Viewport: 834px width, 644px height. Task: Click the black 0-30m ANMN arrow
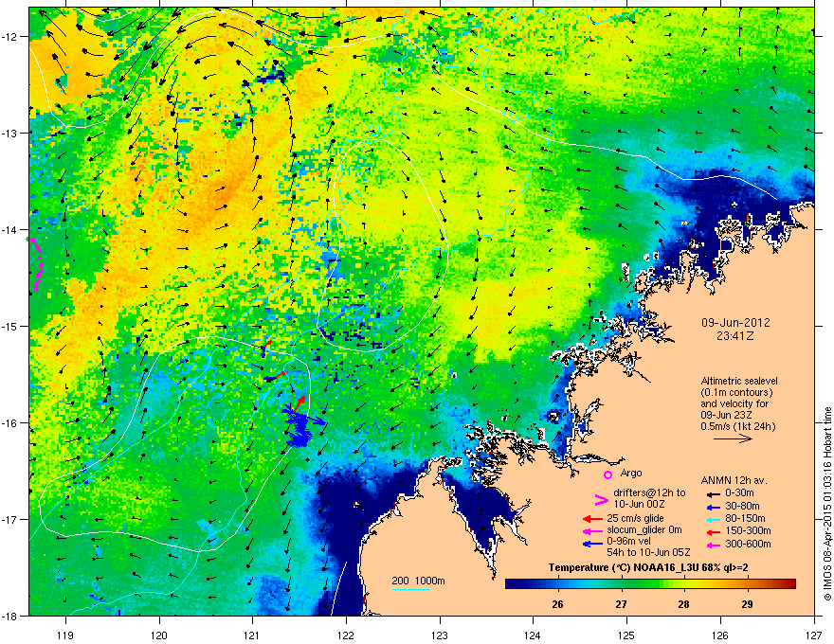coord(712,493)
